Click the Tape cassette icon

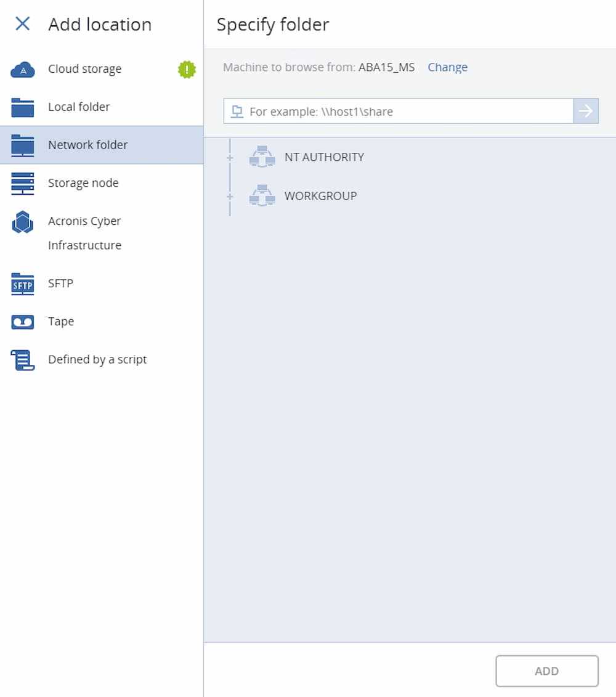coord(23,322)
